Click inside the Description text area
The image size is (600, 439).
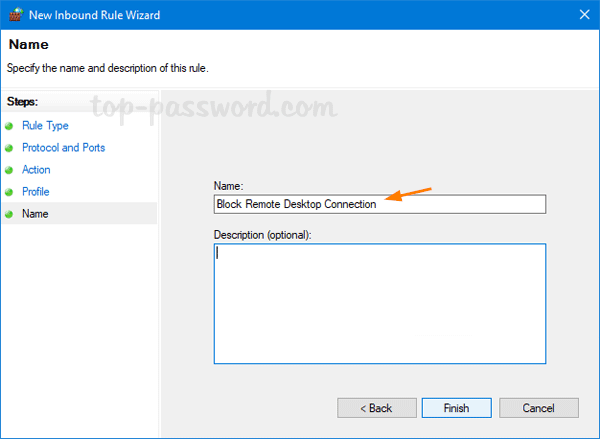coord(380,304)
